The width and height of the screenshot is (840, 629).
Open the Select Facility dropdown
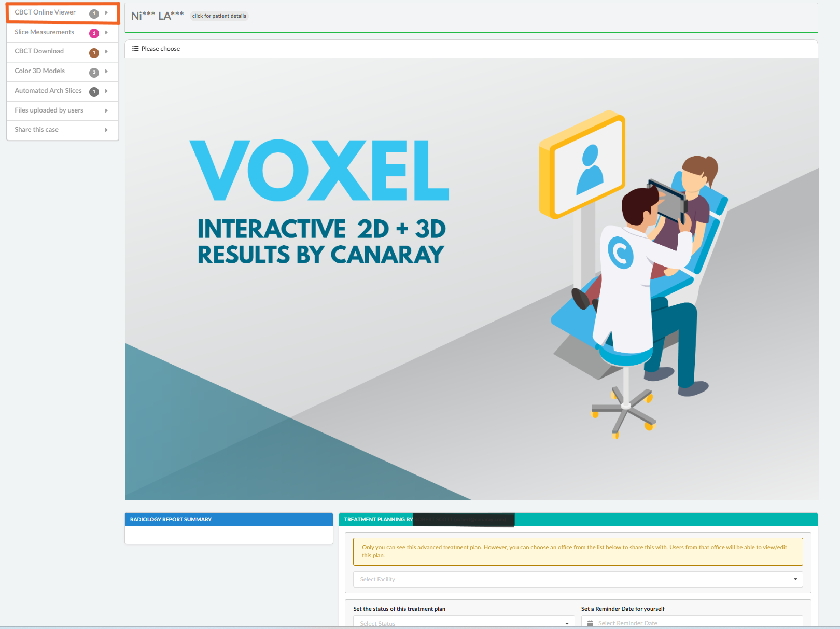click(578, 579)
